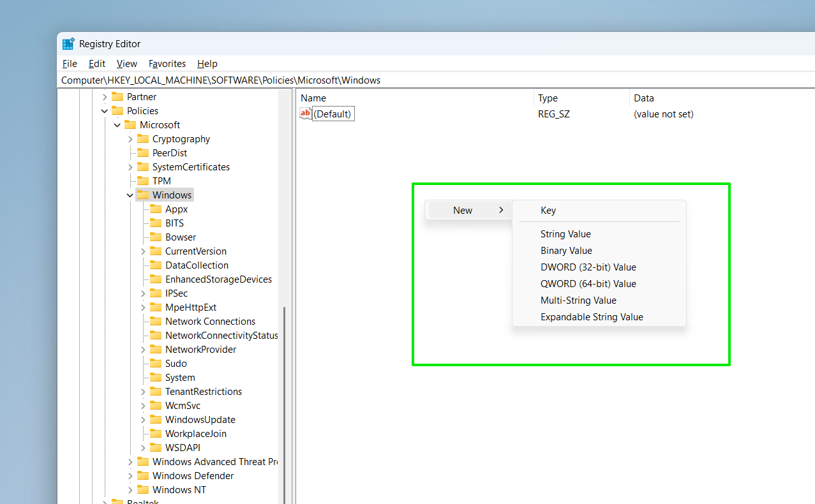Expand the CurrentVersion key
The image size is (815, 504).
[x=143, y=251]
